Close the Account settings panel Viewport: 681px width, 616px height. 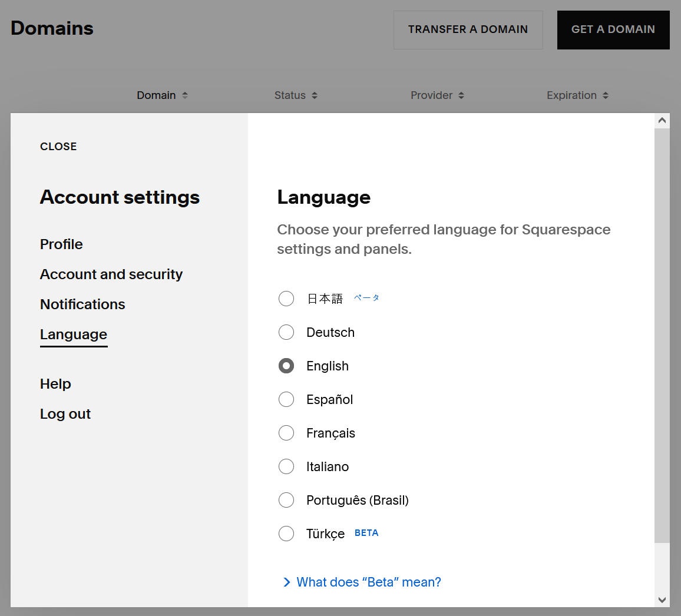58,147
